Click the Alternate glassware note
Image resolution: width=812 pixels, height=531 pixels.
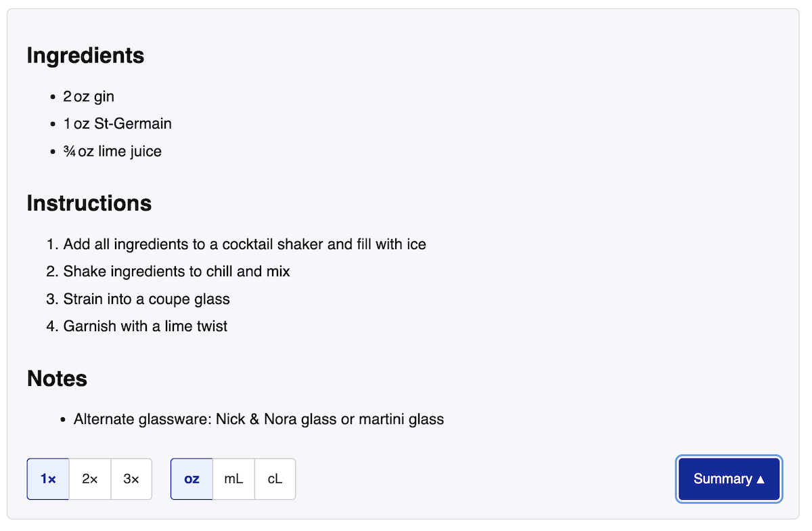(258, 419)
